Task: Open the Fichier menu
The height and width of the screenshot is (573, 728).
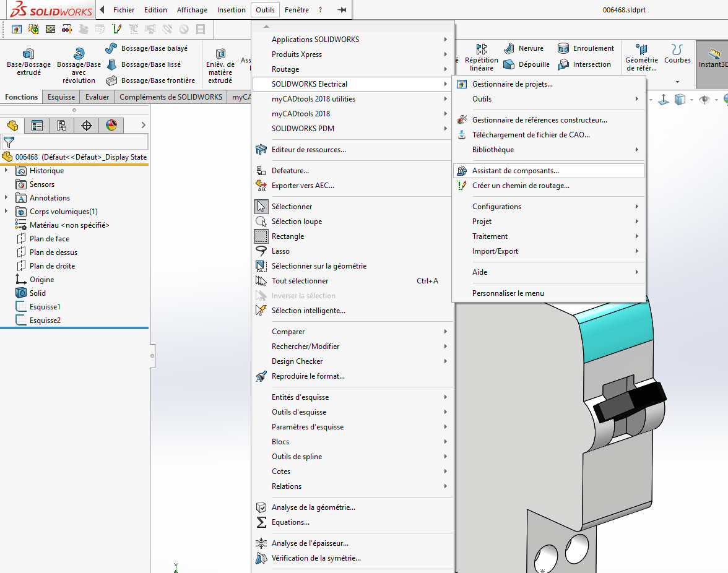Action: [124, 10]
